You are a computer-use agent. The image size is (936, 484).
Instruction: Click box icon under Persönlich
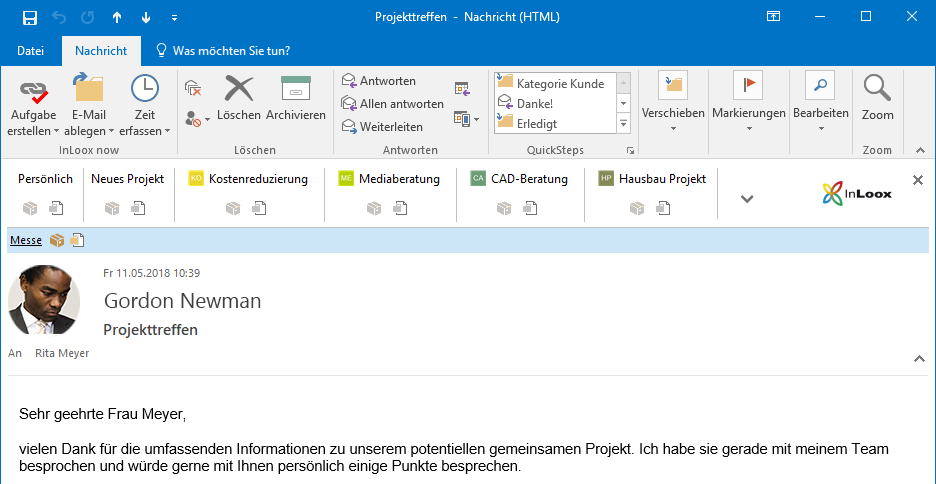click(30, 208)
